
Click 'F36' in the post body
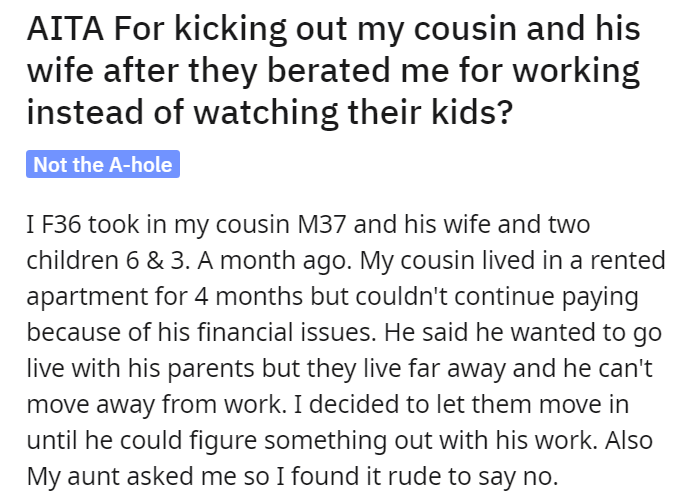tap(61, 224)
